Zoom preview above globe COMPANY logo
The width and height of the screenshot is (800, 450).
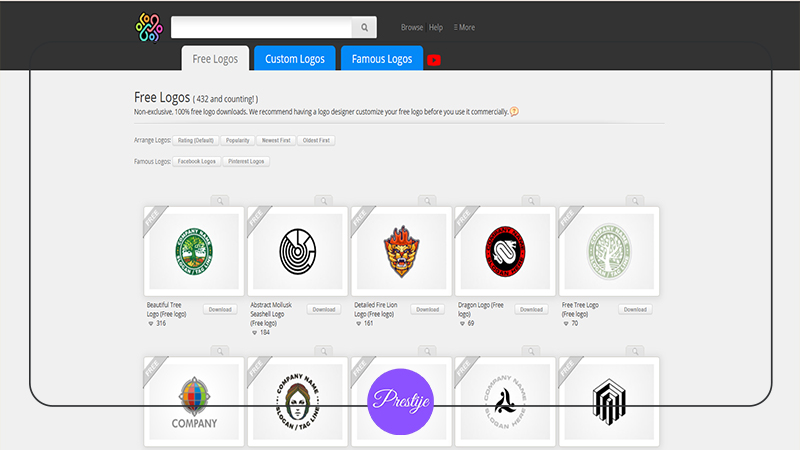[220, 352]
